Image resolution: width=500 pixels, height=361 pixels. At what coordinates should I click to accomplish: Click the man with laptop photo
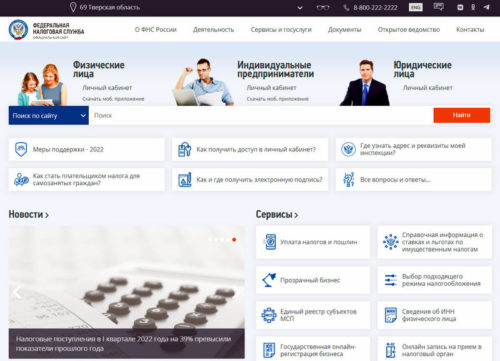coord(203,82)
